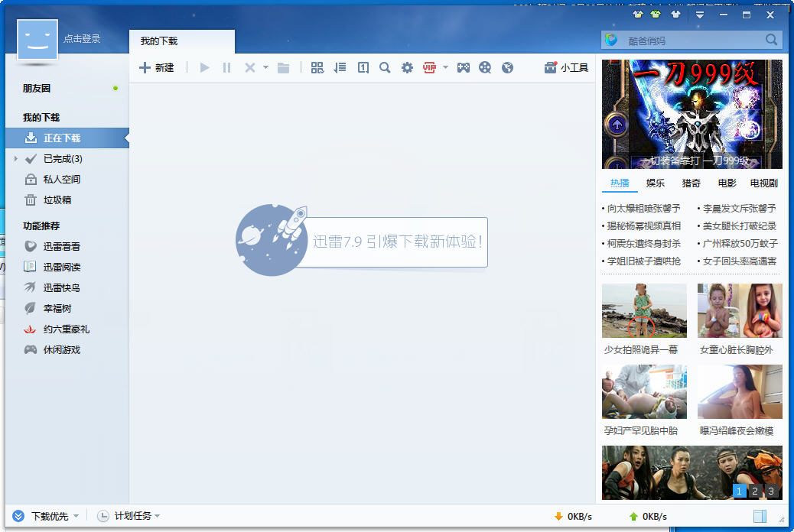Click the game controller toolbar icon

(x=464, y=68)
